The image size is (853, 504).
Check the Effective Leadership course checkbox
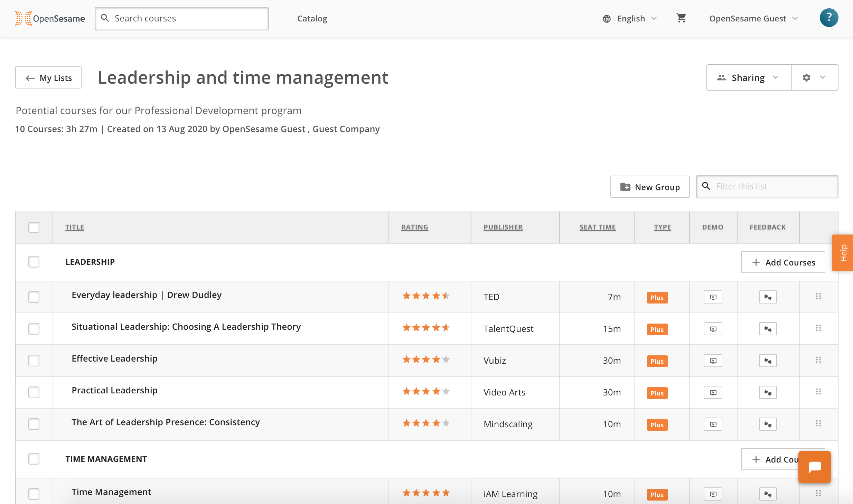(x=34, y=361)
